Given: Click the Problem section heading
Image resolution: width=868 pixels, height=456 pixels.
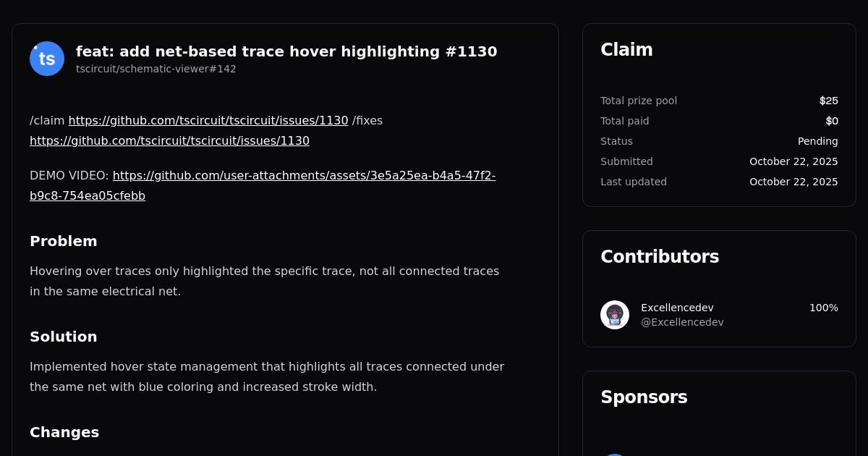Looking at the screenshot, I should click(64, 241).
